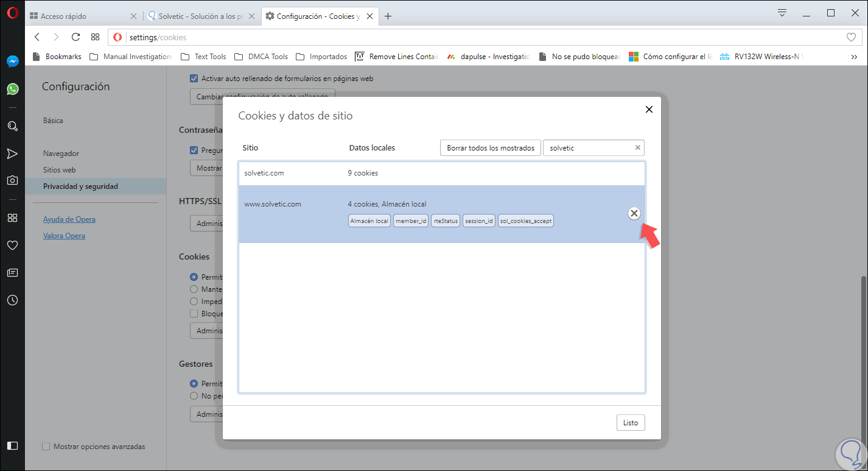The image size is (868, 471).
Task: Switch to the Solvetic tab
Action: (x=201, y=16)
